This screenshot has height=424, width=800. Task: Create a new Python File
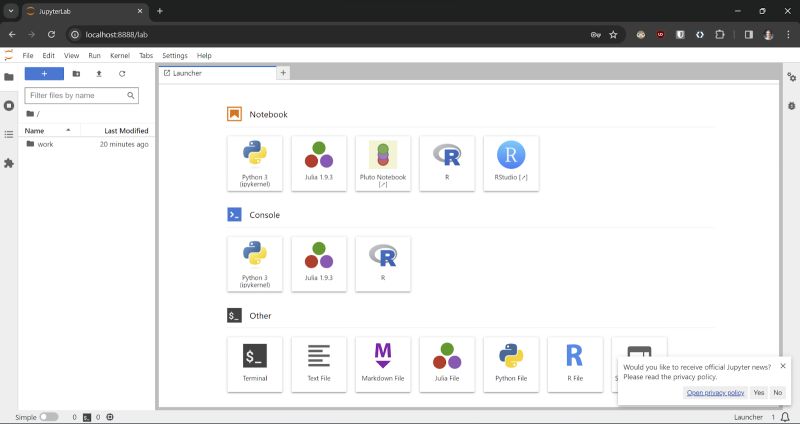pos(511,364)
